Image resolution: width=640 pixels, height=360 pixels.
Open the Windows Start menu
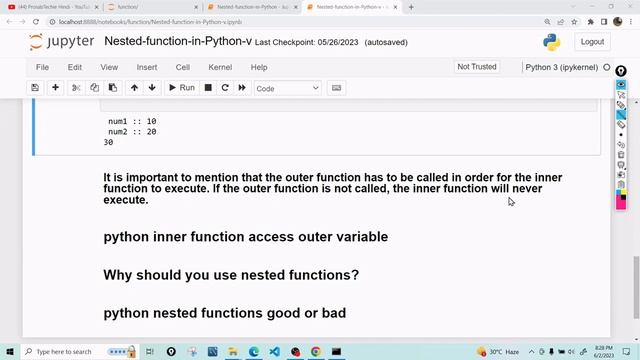pos(10,351)
